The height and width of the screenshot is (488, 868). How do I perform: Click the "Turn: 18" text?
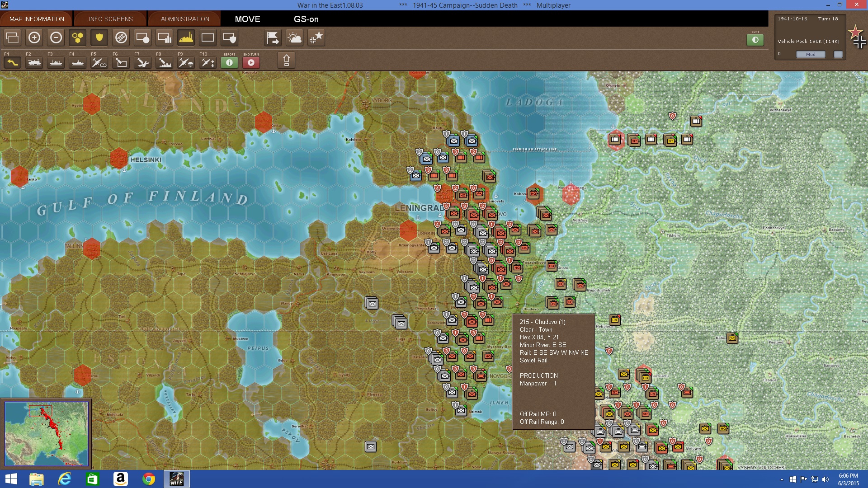[828, 19]
